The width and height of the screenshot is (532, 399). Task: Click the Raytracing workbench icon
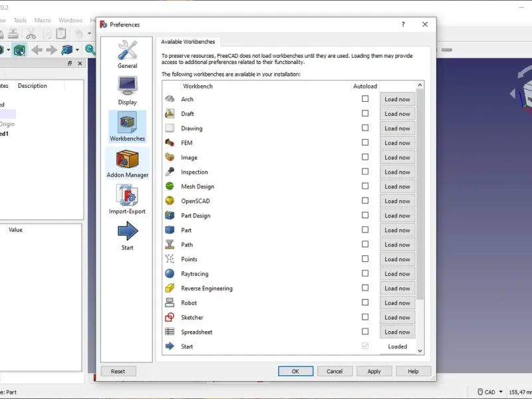tap(170, 274)
